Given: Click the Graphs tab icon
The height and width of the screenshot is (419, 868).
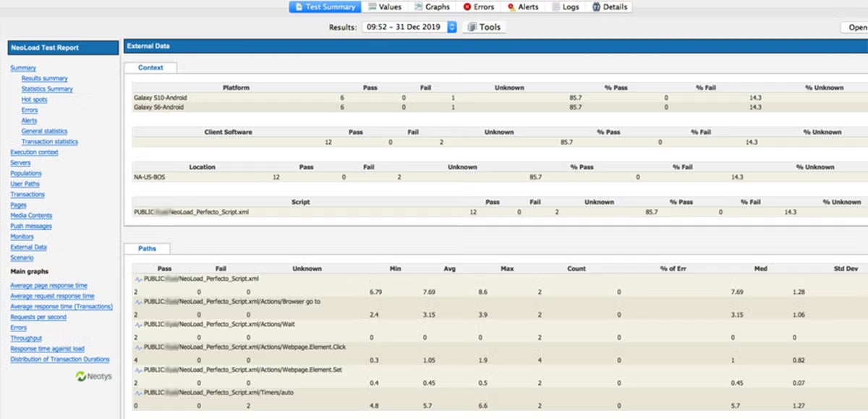Looking at the screenshot, I should [x=419, y=7].
